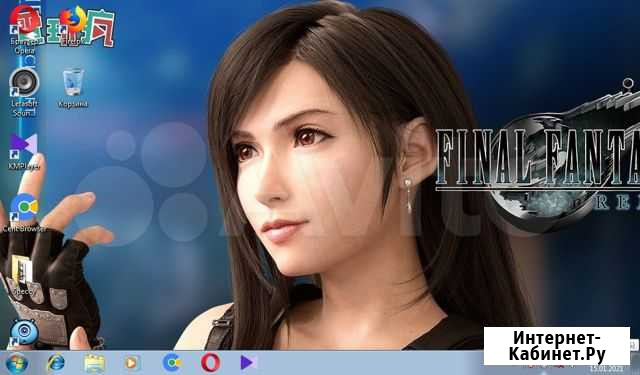Open KMPlayer from the taskbar
The width and height of the screenshot is (640, 375).
tap(247, 362)
